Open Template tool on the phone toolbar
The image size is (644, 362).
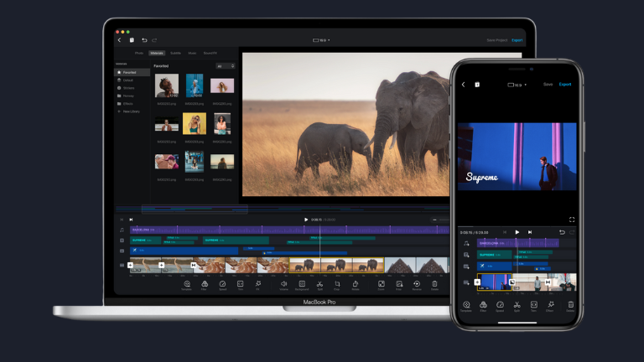click(x=466, y=306)
